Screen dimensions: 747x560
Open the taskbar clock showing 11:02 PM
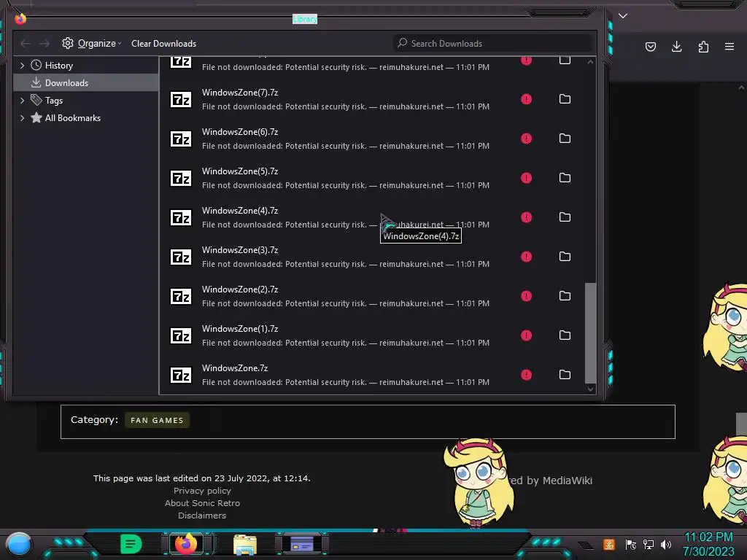pos(708,544)
